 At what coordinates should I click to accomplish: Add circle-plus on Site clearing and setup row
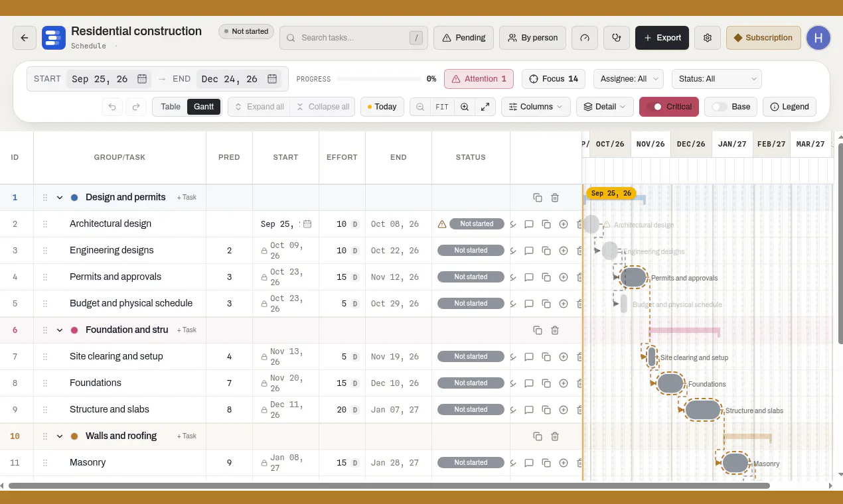(x=564, y=357)
